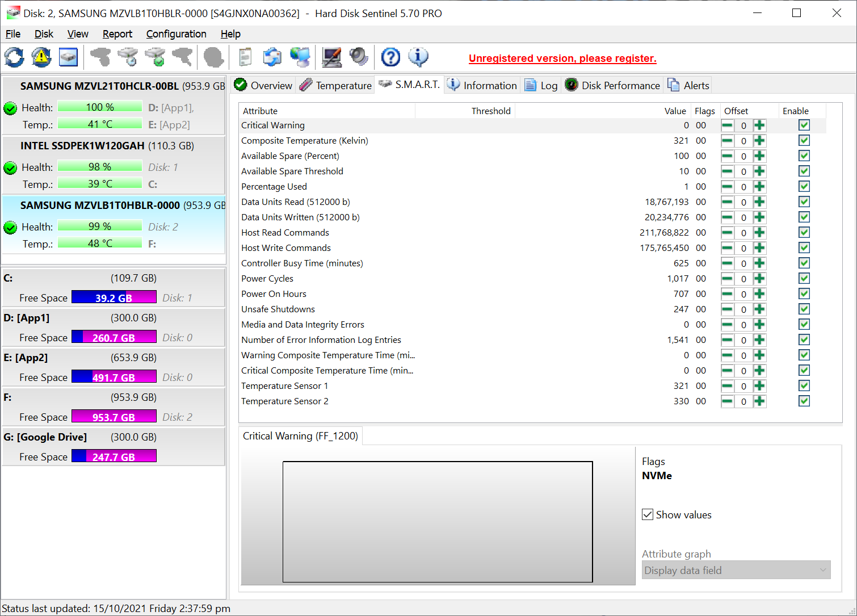Open the blue question mark help icon
Image resolution: width=857 pixels, height=616 pixels.
pyautogui.click(x=390, y=57)
